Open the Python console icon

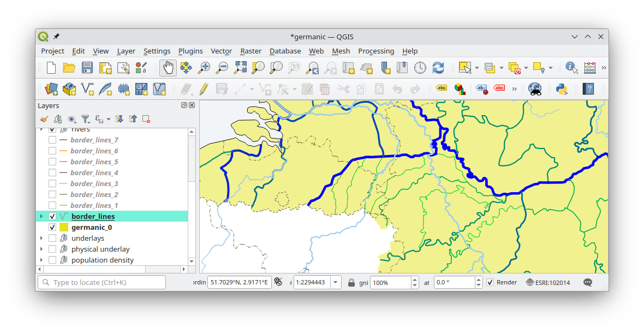coord(562,89)
